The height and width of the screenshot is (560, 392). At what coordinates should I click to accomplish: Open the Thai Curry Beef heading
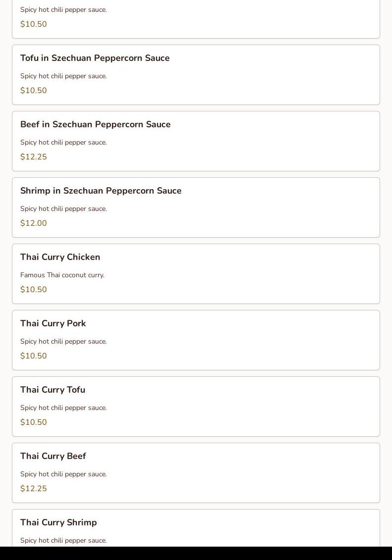pyautogui.click(x=53, y=457)
